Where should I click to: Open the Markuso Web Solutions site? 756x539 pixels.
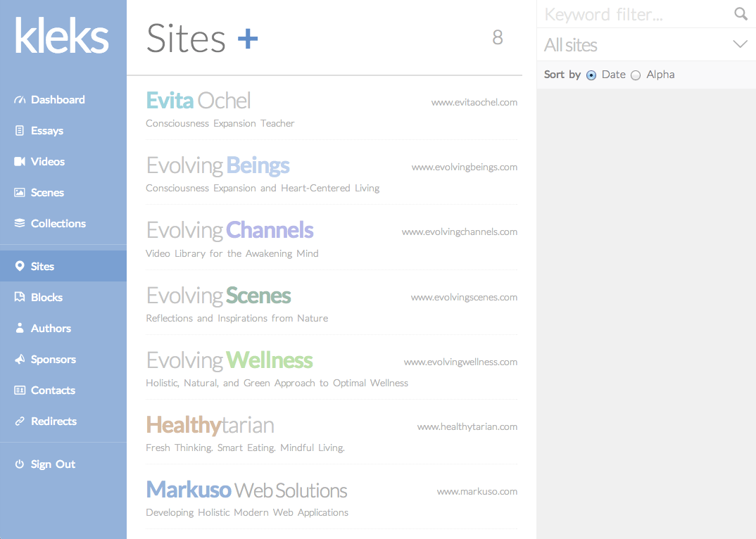[332, 499]
